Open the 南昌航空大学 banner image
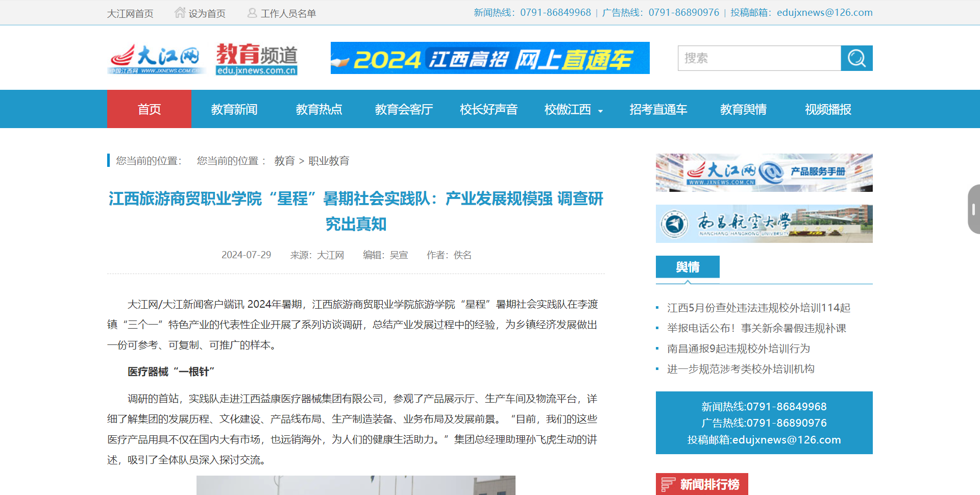The image size is (980, 495). tap(764, 224)
